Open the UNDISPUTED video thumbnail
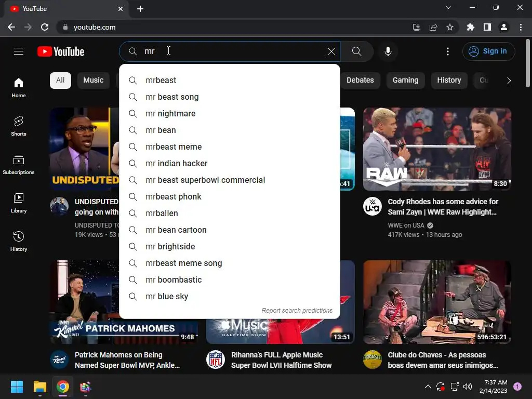The height and width of the screenshot is (399, 532). [85, 149]
